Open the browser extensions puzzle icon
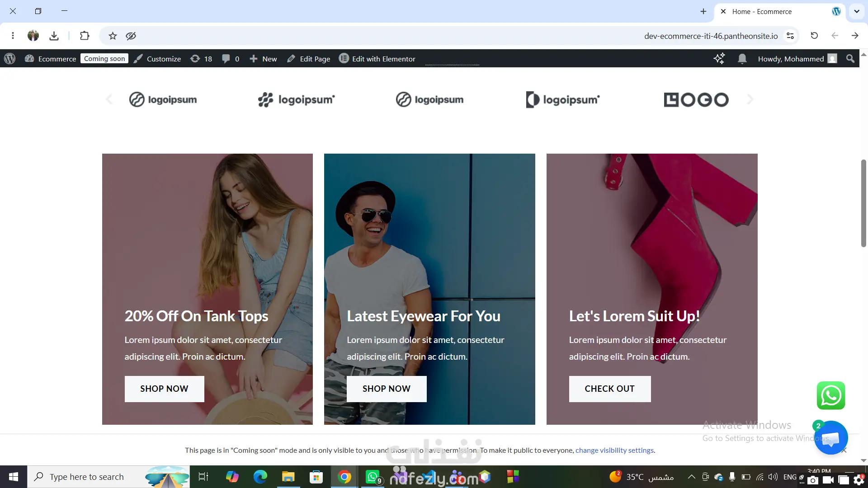This screenshot has height=488, width=868. (x=85, y=36)
